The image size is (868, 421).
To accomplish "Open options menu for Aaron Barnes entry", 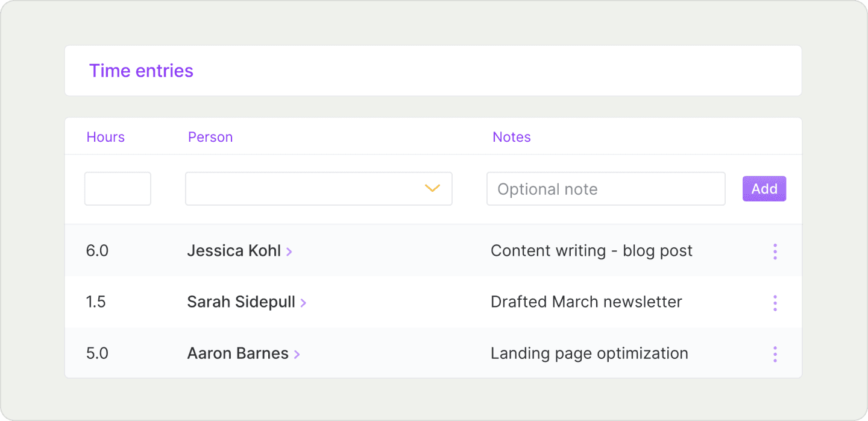I will click(775, 353).
